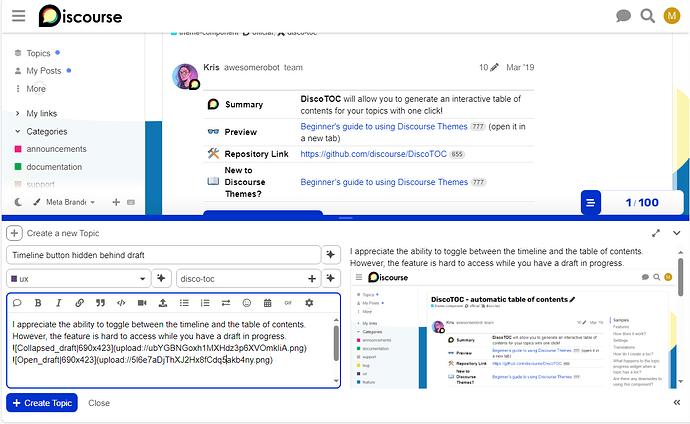Open the Beginner's guide link in New to Discourse Themes row
This screenshot has height=424, width=690.
coord(384,182)
